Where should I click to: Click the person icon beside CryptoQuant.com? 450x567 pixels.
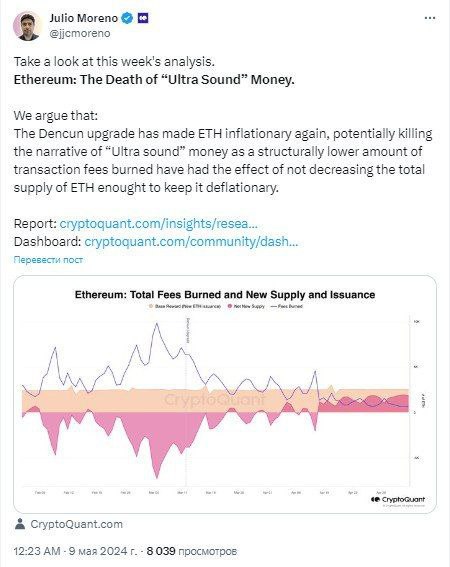pyautogui.click(x=20, y=524)
